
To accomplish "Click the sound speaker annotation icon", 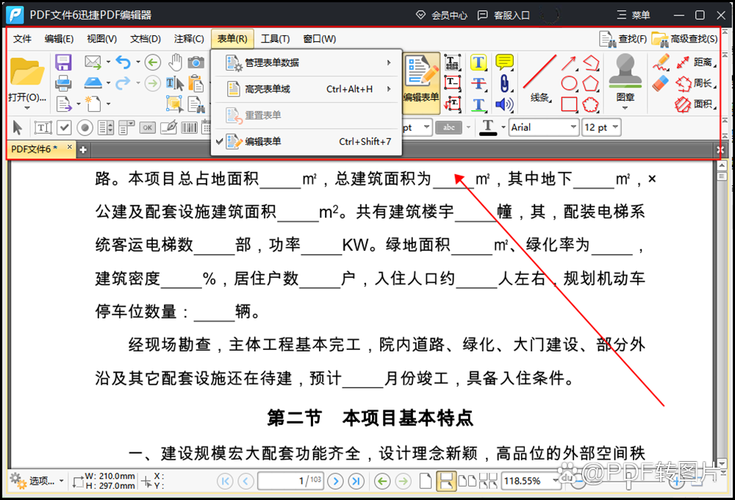I will (x=504, y=104).
